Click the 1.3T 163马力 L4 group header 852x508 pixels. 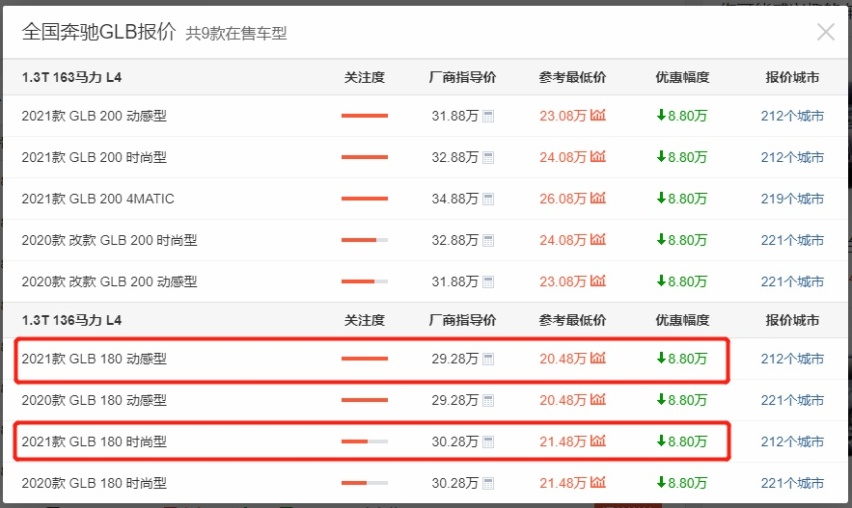click(72, 78)
